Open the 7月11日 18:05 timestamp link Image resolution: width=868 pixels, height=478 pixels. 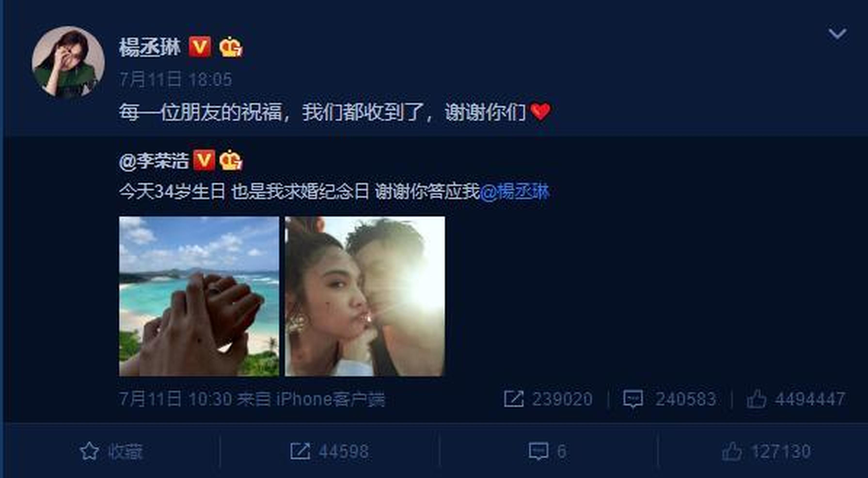(176, 80)
